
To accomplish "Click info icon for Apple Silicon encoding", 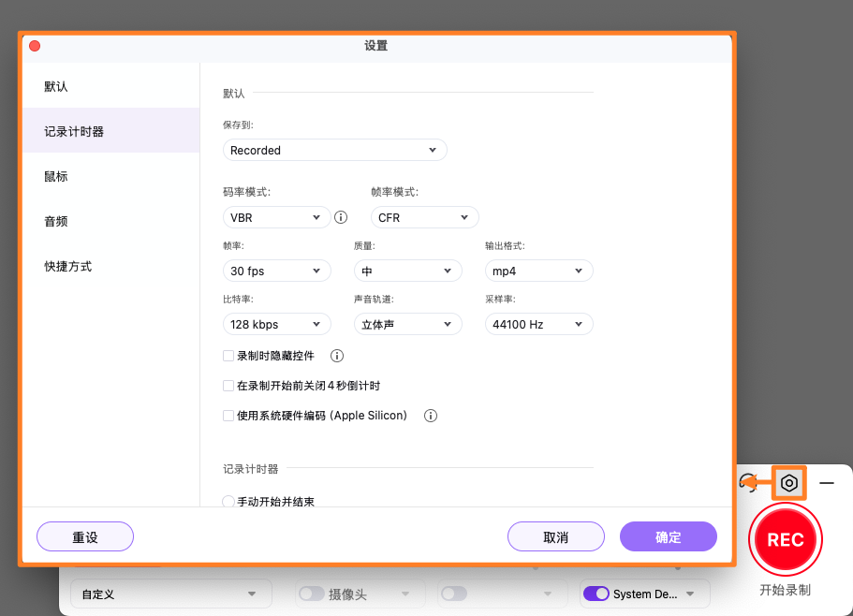I will (x=430, y=416).
